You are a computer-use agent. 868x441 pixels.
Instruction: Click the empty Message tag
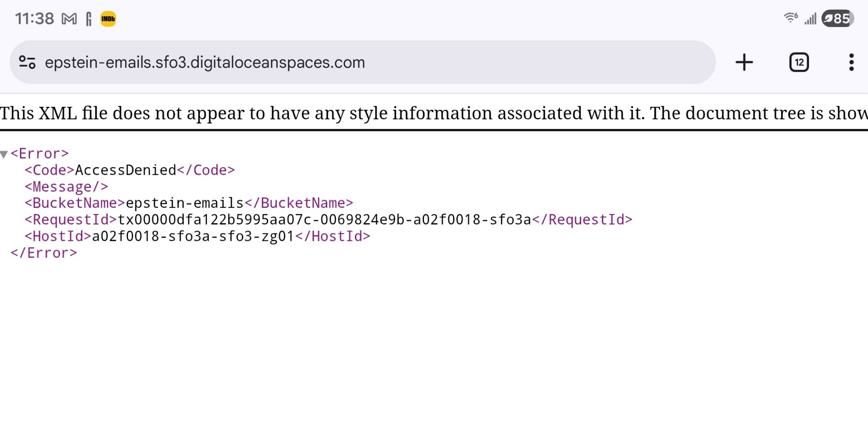coord(66,187)
